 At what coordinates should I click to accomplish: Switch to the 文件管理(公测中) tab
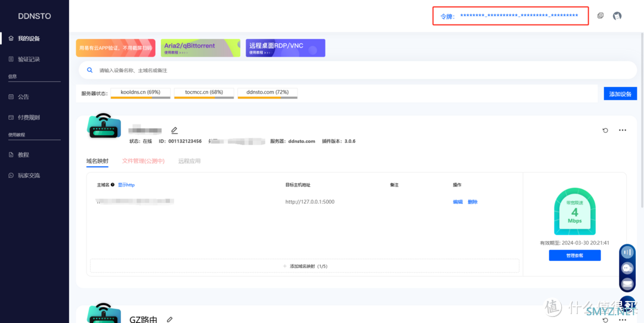143,161
